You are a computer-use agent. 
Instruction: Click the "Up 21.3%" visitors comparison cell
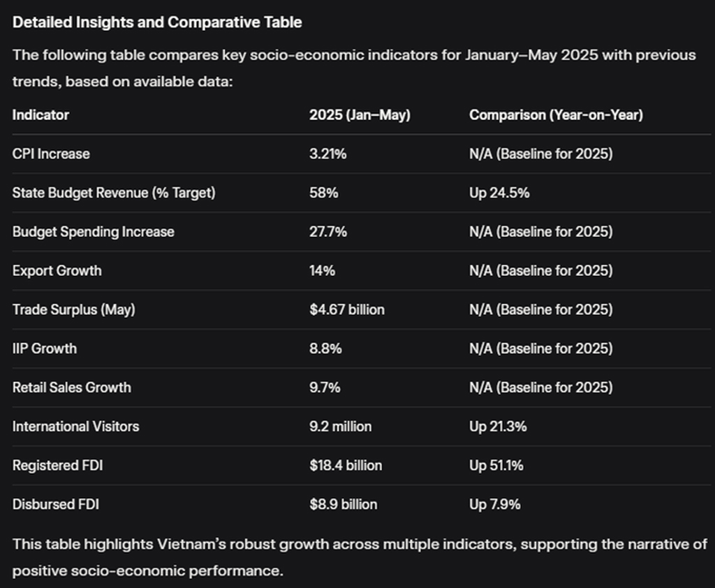[x=498, y=426]
